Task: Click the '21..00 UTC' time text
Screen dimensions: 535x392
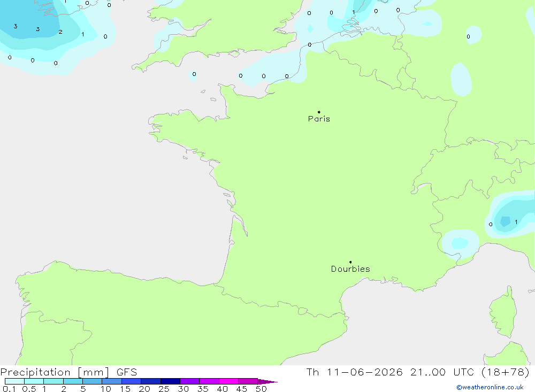Action: 442,372
